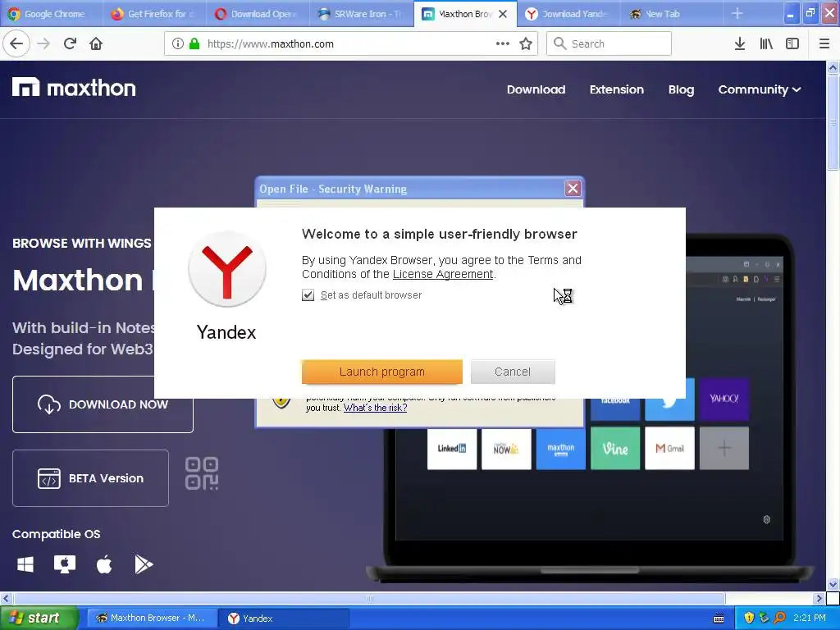The image size is (840, 630).
Task: Click the LinkedIn tile thumbnail
Action: (x=452, y=449)
